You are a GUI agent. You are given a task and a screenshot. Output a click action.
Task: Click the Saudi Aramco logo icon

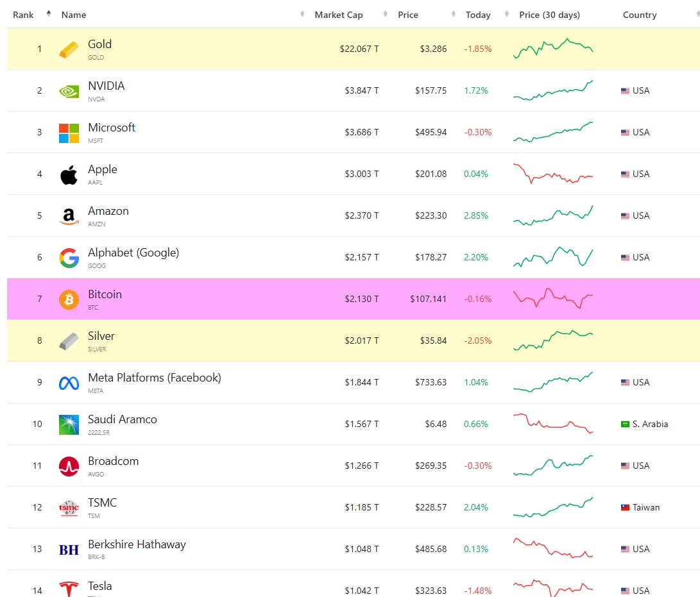[x=69, y=425]
